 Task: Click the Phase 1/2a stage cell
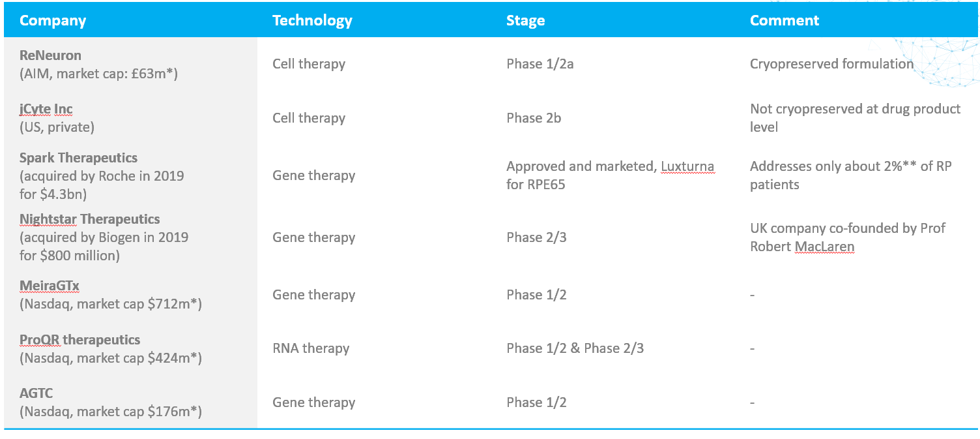539,64
